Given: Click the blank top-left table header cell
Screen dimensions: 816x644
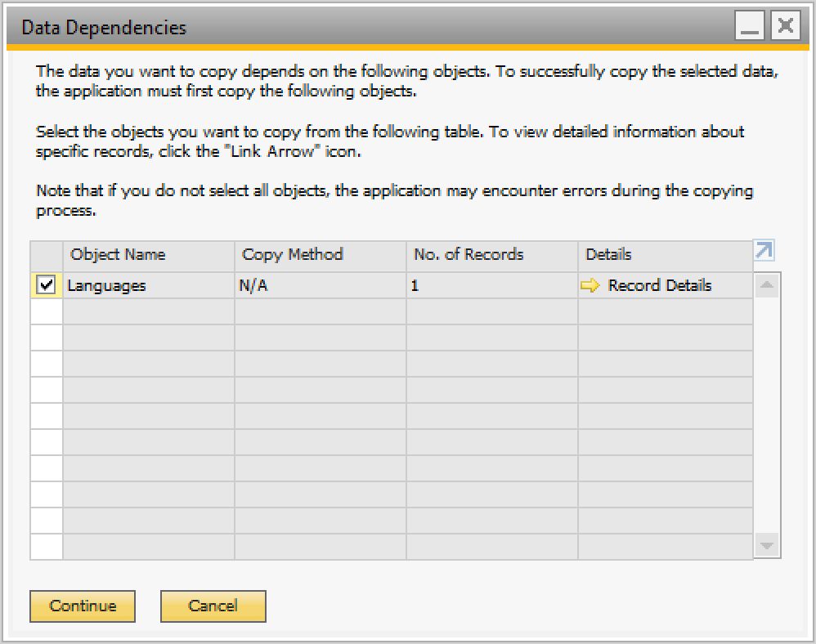Looking at the screenshot, I should [47, 255].
